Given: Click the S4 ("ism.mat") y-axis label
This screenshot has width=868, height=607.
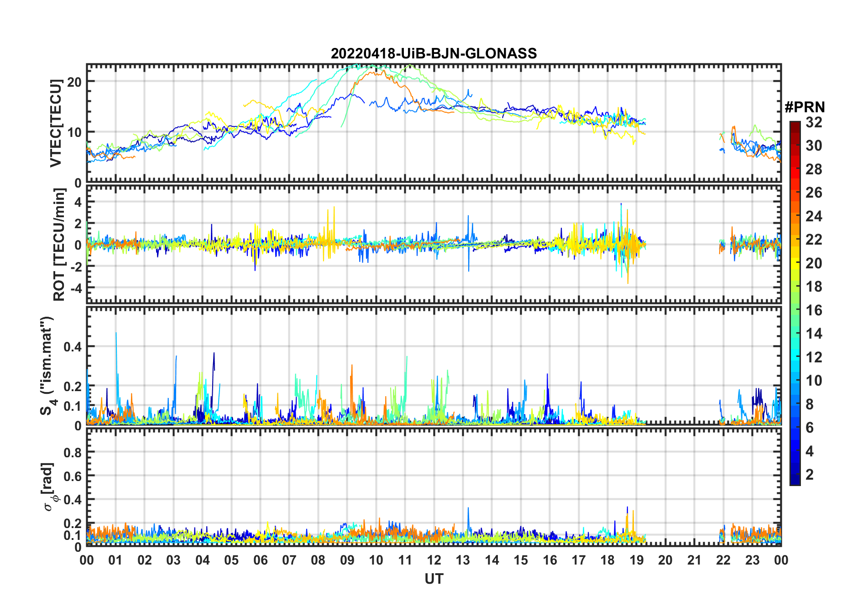Looking at the screenshot, I should click(x=47, y=366).
